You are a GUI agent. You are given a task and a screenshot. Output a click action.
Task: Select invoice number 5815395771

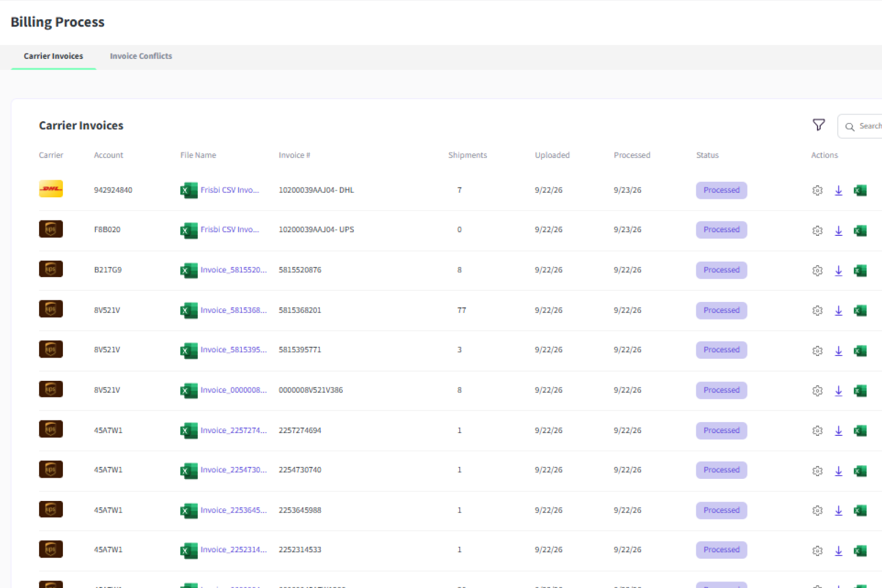click(x=300, y=350)
